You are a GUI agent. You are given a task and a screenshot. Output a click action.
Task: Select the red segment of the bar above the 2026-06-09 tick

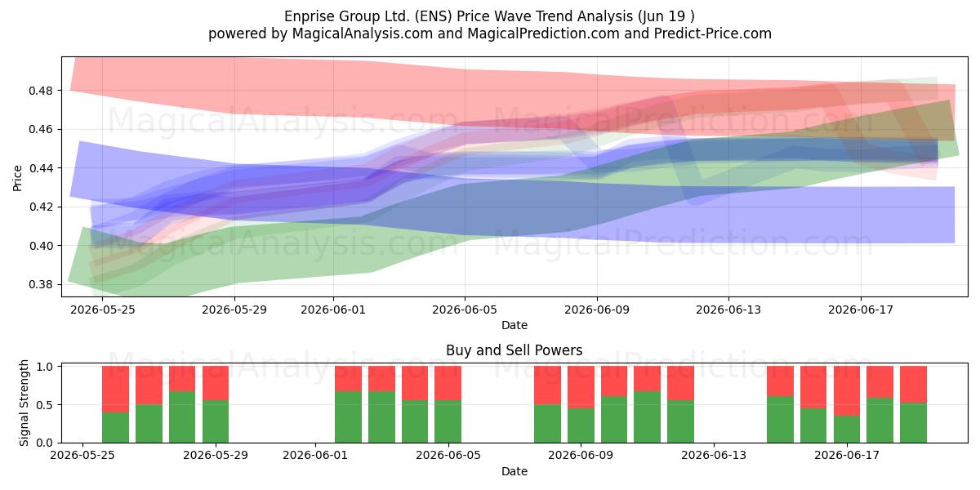pyautogui.click(x=581, y=387)
